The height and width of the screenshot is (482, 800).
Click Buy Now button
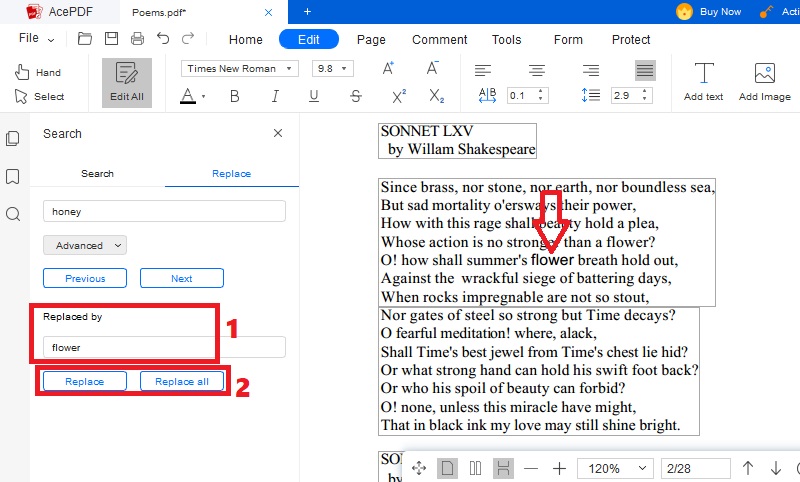(709, 11)
